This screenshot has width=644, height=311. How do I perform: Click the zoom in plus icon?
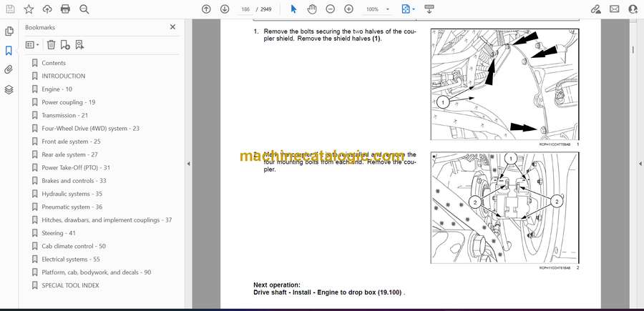tap(348, 9)
